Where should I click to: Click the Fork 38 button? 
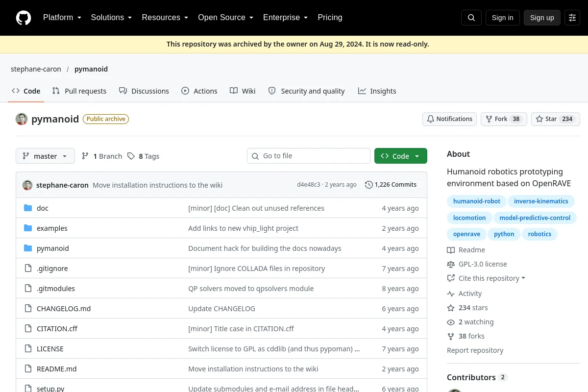coord(504,119)
